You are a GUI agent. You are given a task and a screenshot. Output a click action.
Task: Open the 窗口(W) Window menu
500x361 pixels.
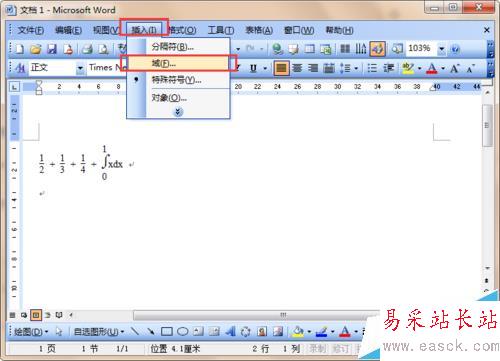[299, 30]
